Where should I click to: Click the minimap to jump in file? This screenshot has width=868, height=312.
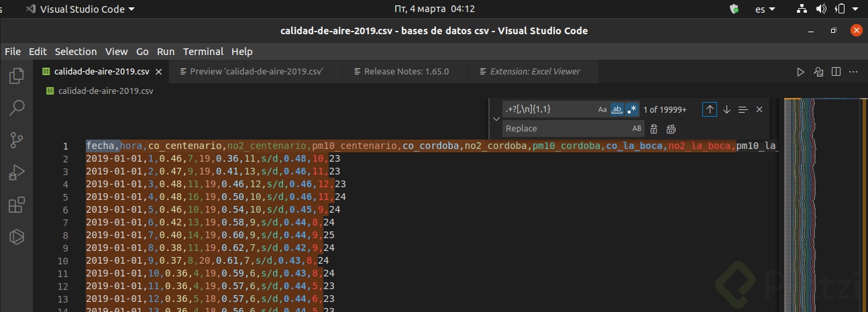[x=821, y=205]
